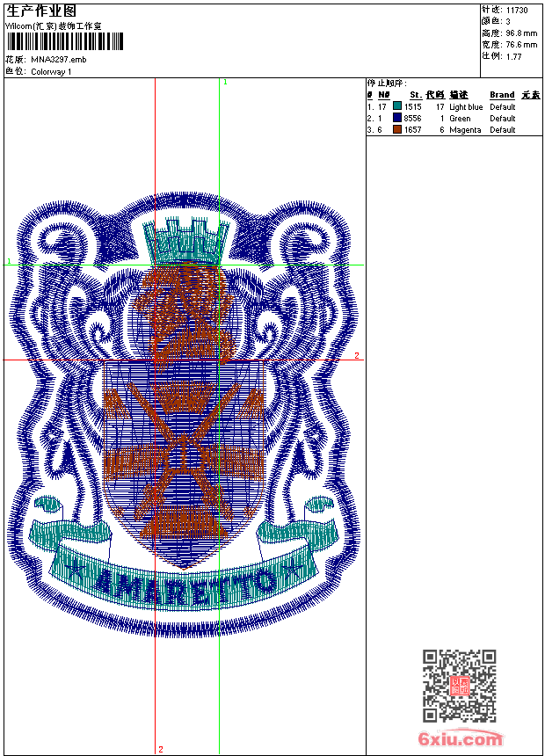545x756 pixels.
Task: Select the file name MNA3297.emb
Action: (59, 60)
